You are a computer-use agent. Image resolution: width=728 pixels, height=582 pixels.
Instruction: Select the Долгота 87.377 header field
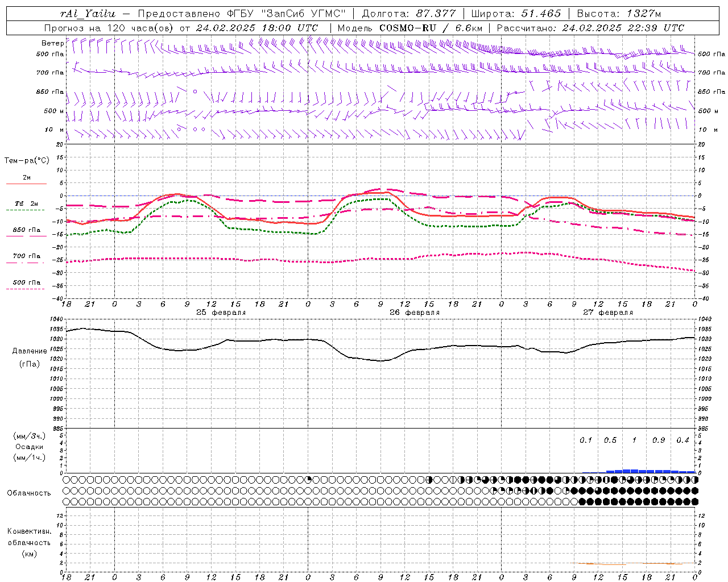409,14
